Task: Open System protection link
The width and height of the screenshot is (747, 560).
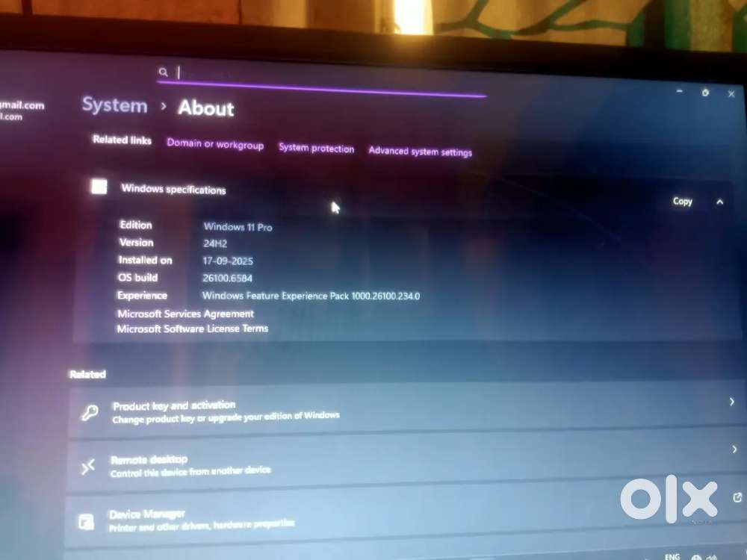Action: point(316,148)
